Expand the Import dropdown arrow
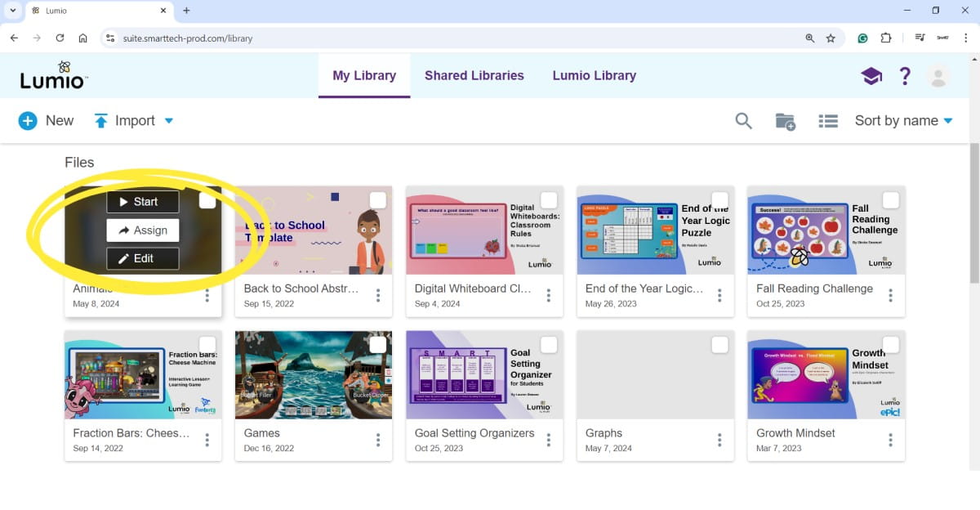This screenshot has height=510, width=980. [169, 120]
